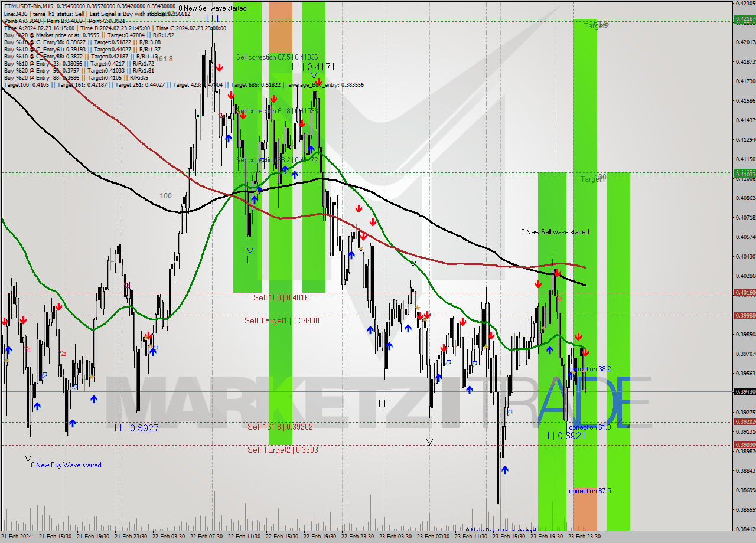Click top '0 New Sell wave started' label
The width and height of the screenshot is (756, 543).
[x=213, y=8]
